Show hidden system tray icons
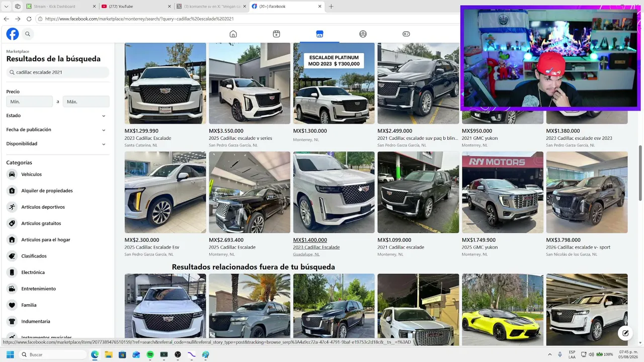This screenshot has width=644, height=362. 550,354
